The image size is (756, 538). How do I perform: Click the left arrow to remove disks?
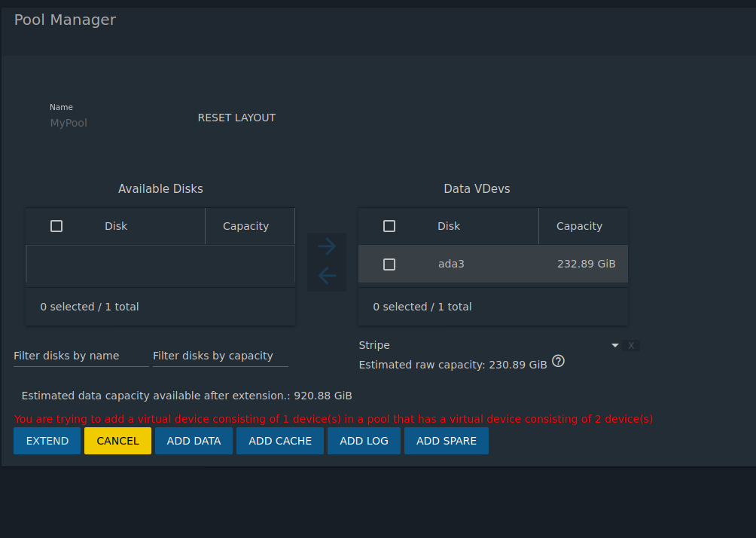327,276
